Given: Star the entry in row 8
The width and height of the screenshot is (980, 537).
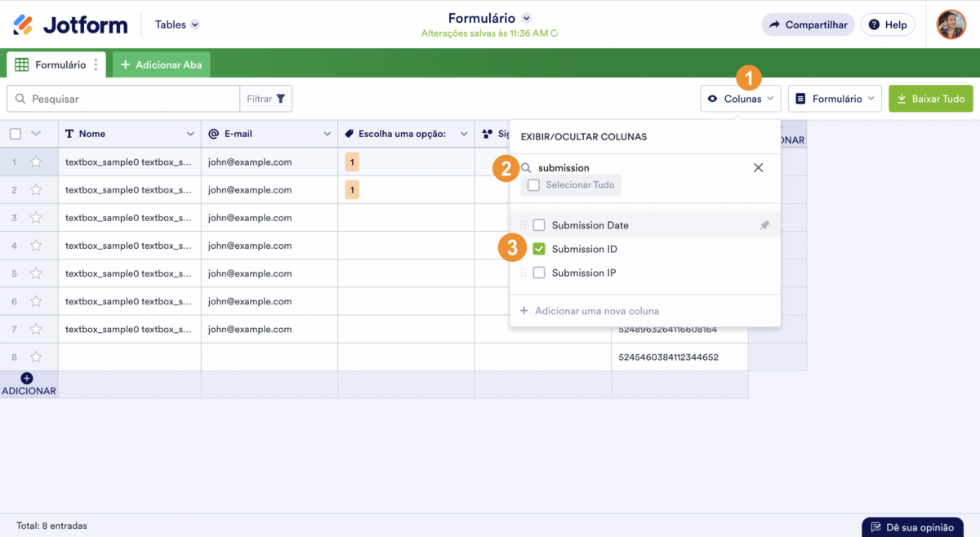Looking at the screenshot, I should click(36, 357).
